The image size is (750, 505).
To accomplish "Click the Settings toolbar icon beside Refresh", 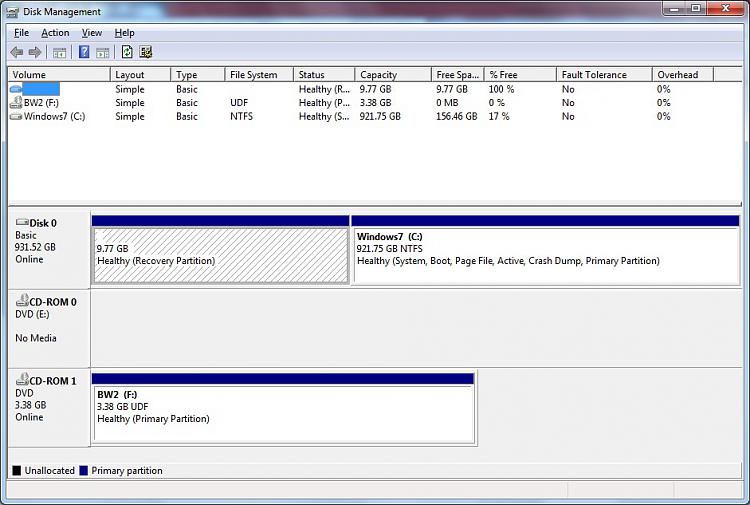I will [145, 52].
